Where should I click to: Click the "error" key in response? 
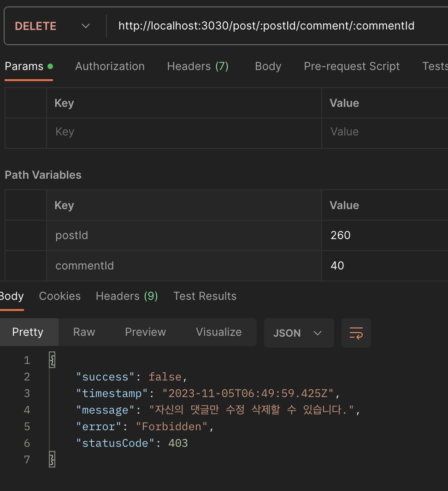point(99,427)
